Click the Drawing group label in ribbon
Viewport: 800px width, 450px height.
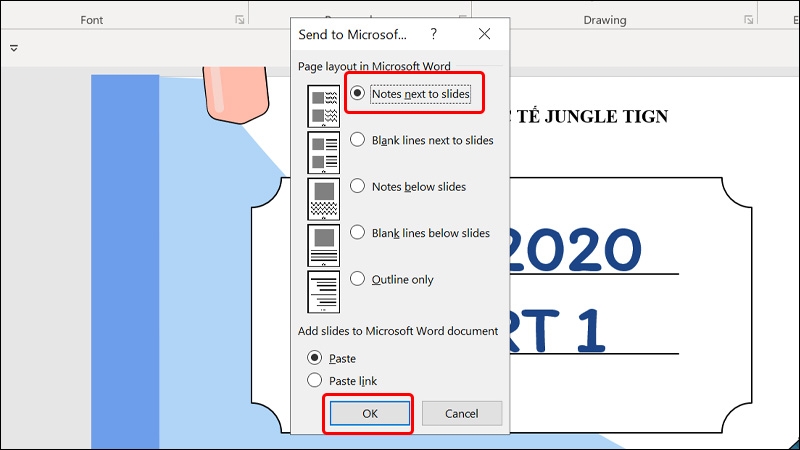(x=605, y=20)
